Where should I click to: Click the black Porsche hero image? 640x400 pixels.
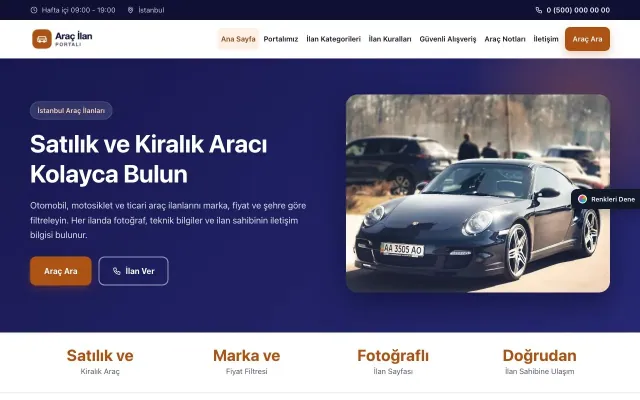coord(478,193)
